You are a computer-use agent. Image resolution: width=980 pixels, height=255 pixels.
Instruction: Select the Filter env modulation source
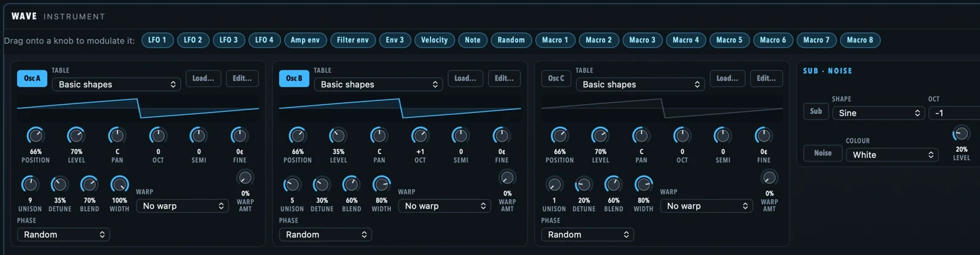(x=353, y=40)
